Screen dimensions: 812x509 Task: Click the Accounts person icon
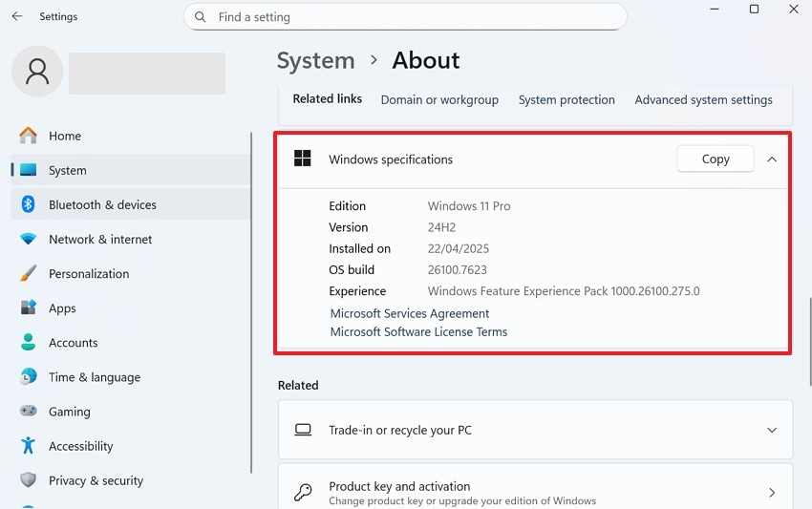click(x=28, y=342)
